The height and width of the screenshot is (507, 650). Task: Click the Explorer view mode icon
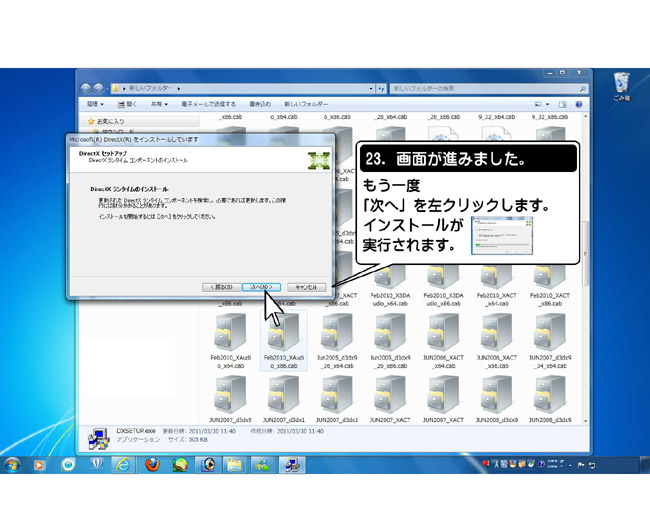click(538, 104)
